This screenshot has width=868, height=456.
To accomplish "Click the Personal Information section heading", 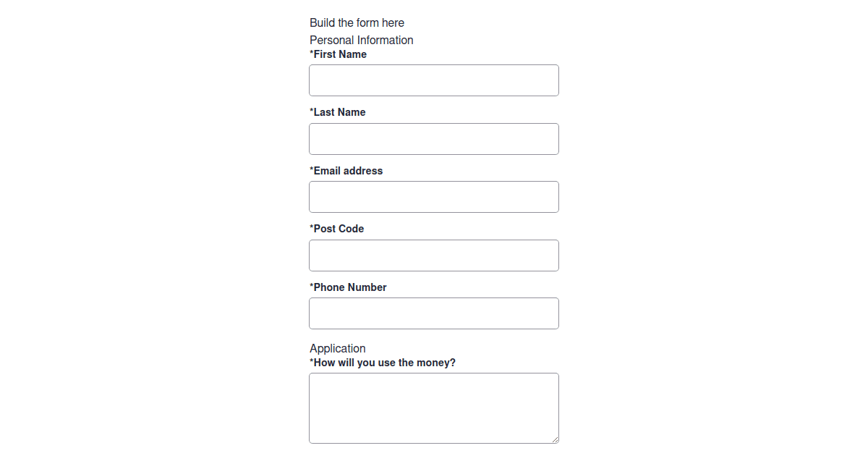I will [362, 40].
